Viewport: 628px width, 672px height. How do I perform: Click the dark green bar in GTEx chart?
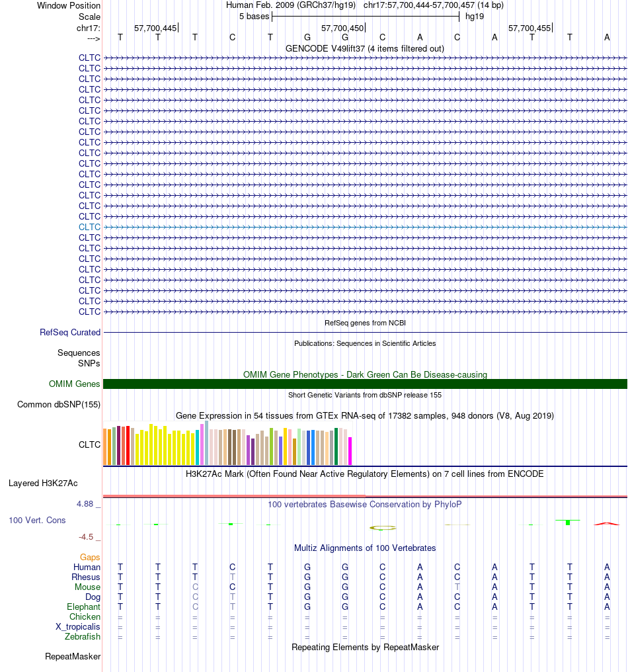336,446
